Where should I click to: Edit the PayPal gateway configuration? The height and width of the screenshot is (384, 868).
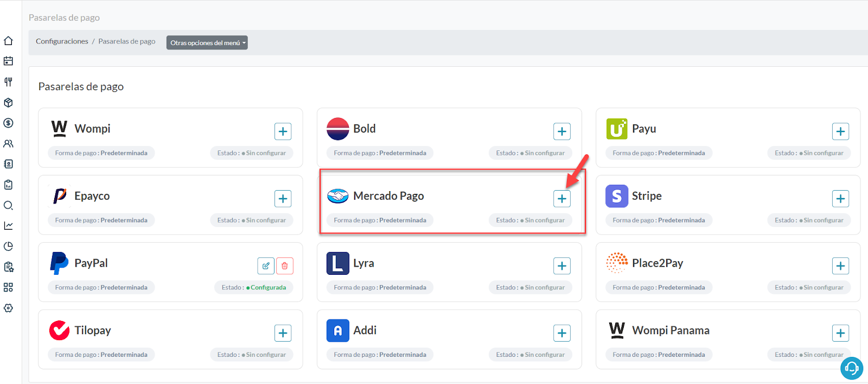(x=266, y=266)
